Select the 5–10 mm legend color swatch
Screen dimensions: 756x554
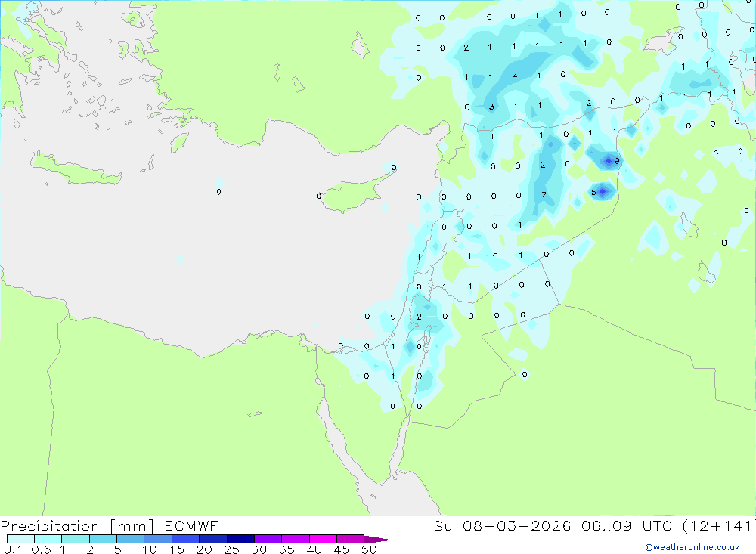130,539
